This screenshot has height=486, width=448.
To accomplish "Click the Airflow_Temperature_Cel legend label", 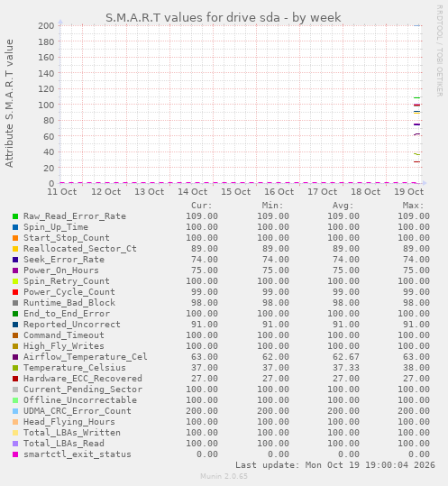I will [86, 357].
